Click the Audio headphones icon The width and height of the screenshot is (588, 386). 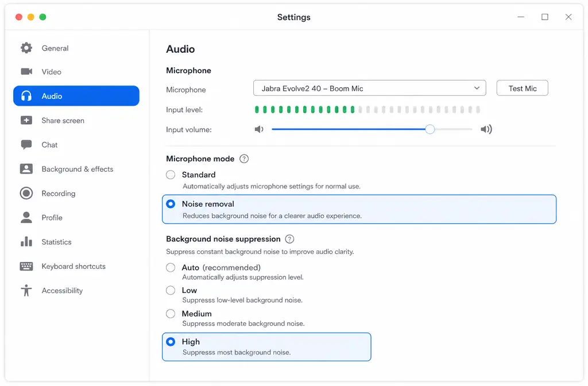[26, 96]
